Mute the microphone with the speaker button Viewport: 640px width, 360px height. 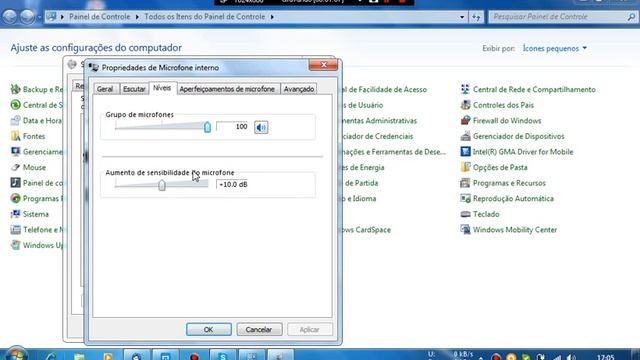coord(261,127)
